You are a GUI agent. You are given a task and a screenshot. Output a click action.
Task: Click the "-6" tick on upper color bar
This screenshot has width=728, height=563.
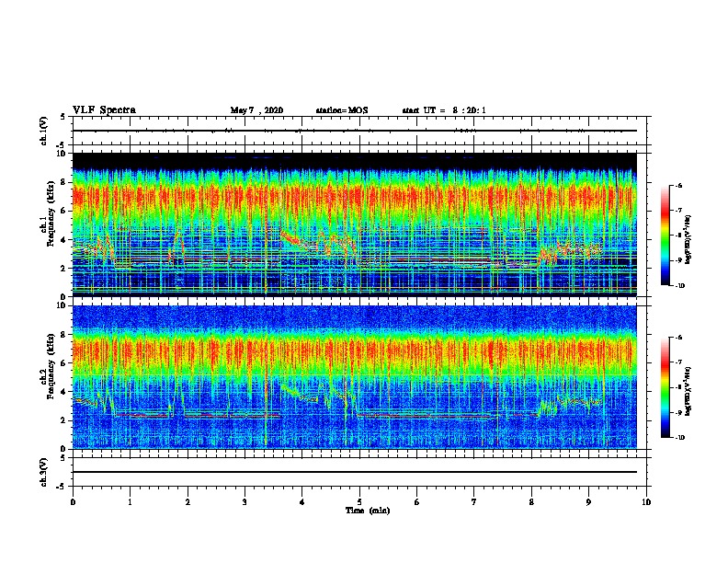[678, 185]
